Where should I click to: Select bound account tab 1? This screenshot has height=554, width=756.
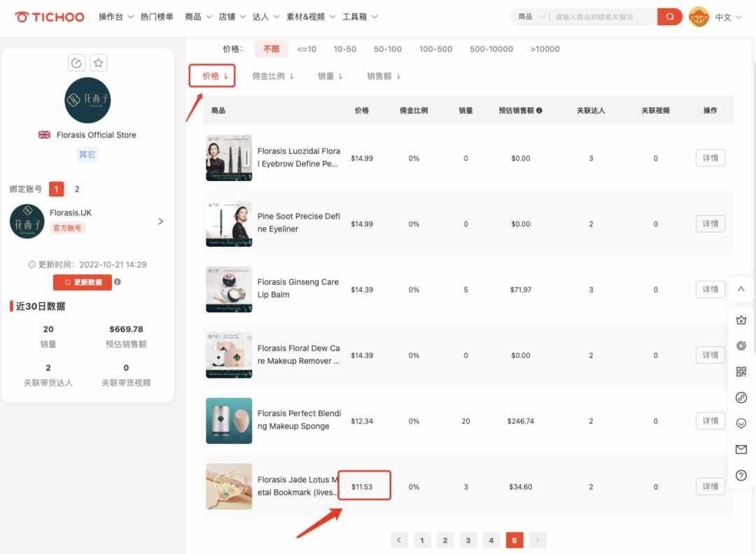[x=57, y=189]
